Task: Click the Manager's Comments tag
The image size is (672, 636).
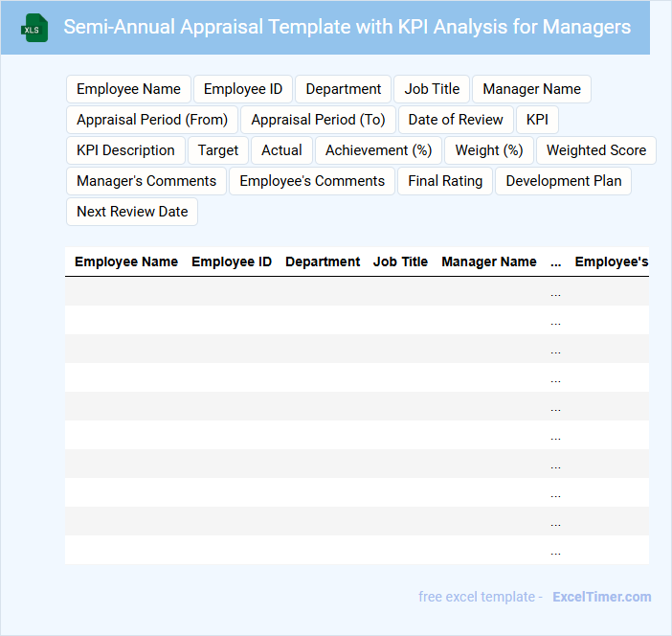Action: [x=146, y=181]
